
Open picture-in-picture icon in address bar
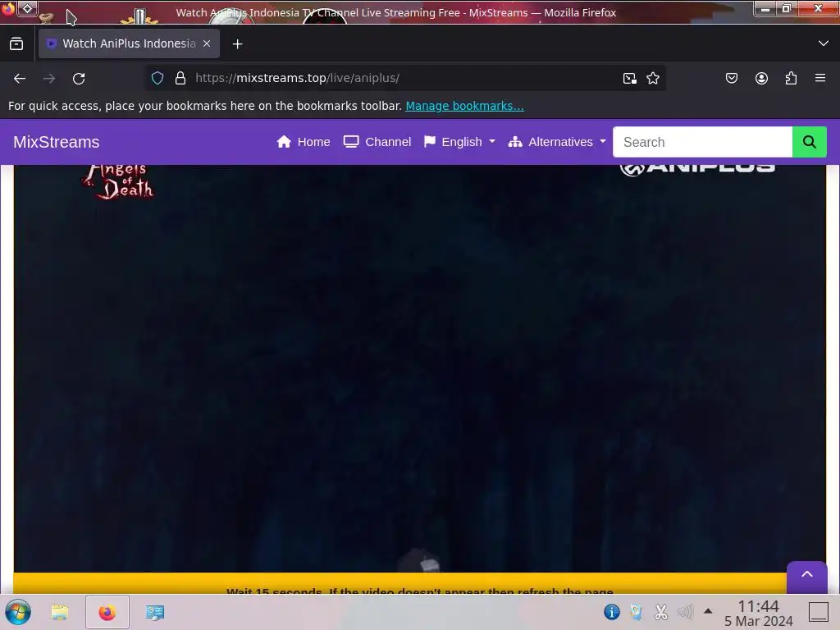[x=629, y=78]
